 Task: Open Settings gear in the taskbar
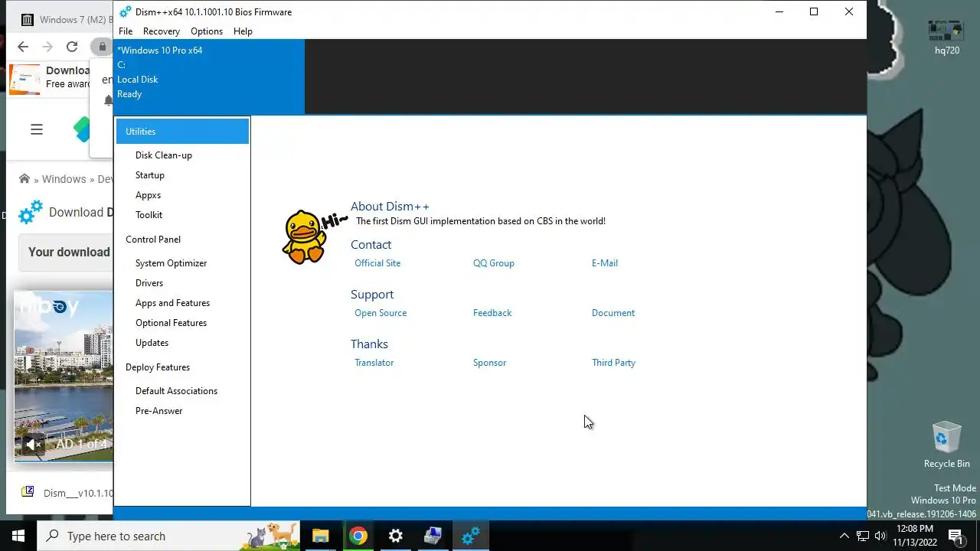[x=395, y=536]
